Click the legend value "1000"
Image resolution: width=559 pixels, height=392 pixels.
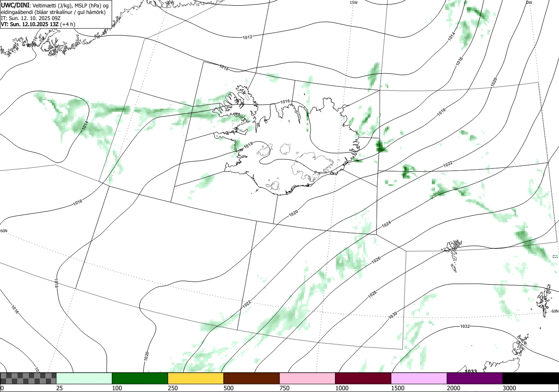pyautogui.click(x=342, y=388)
